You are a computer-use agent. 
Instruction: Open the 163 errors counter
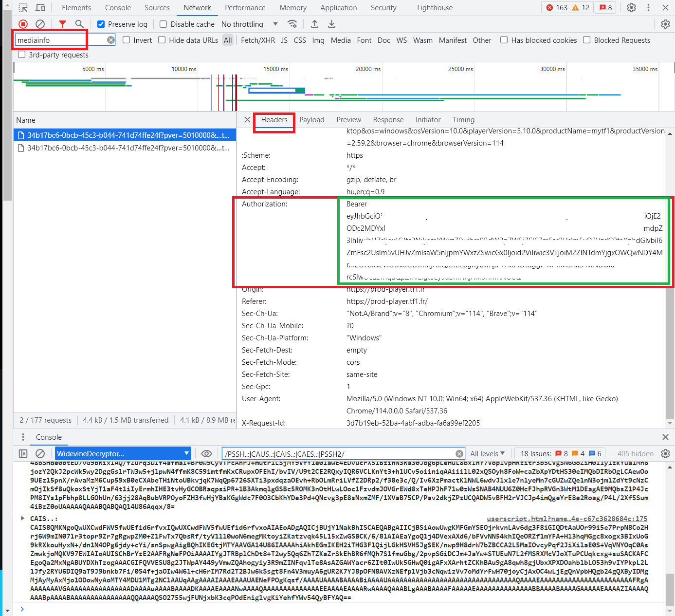556,8
